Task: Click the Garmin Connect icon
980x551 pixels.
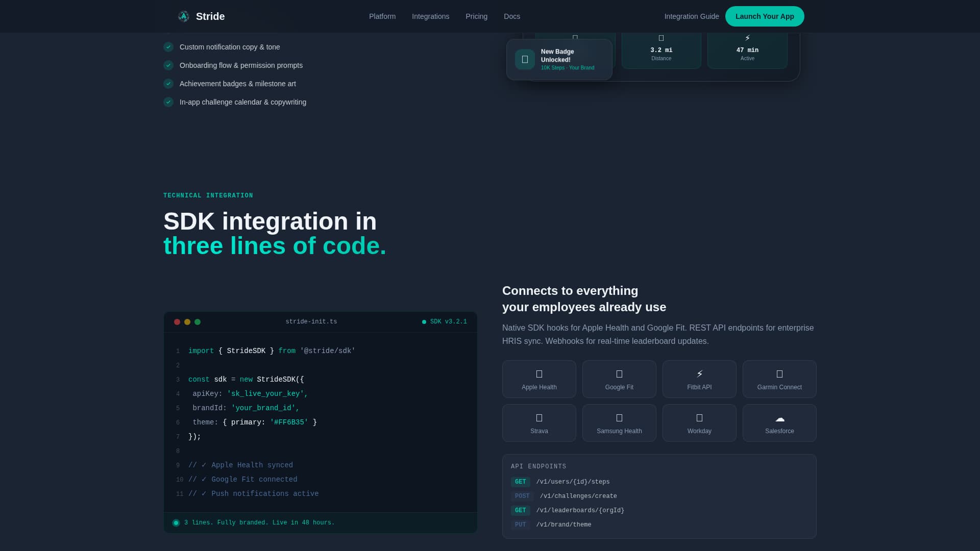Action: [x=779, y=374]
